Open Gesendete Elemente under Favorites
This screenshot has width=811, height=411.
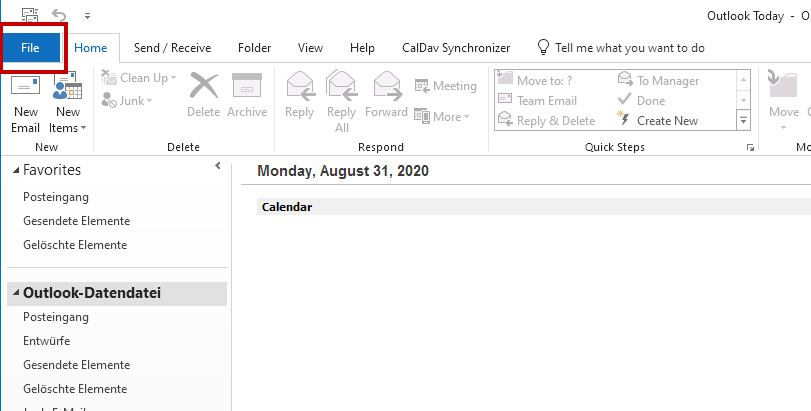(x=77, y=221)
